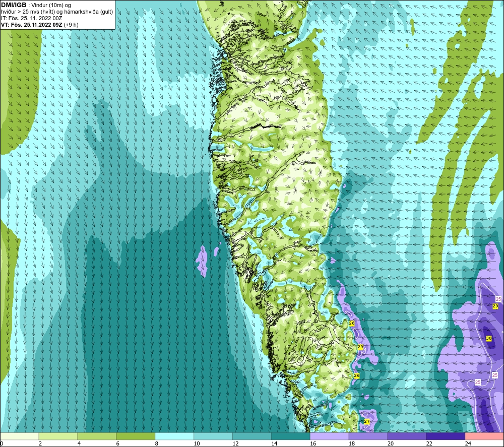
Task: Click the '16' tick label on colour scale
Action: click(313, 443)
